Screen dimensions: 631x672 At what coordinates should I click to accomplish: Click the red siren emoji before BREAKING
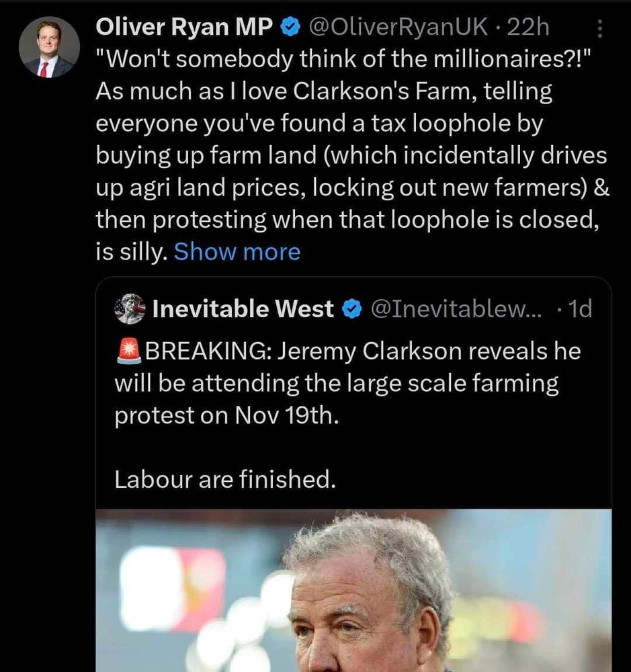[129, 351]
